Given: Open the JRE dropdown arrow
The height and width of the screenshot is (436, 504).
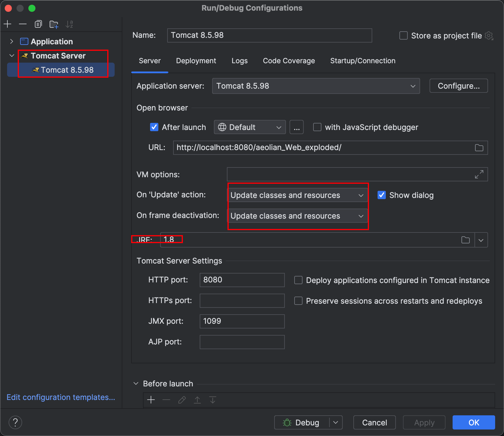Looking at the screenshot, I should click(x=481, y=240).
